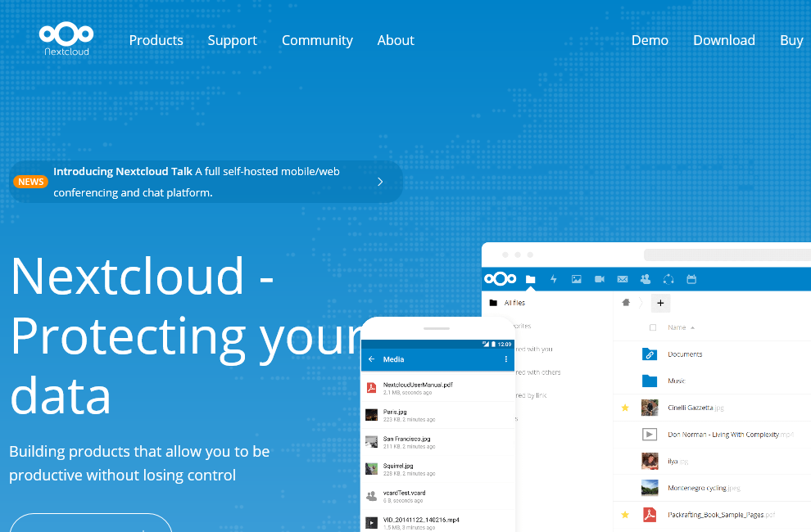The image size is (811, 532).
Task: Open the Contacts people icon
Action: point(646,279)
